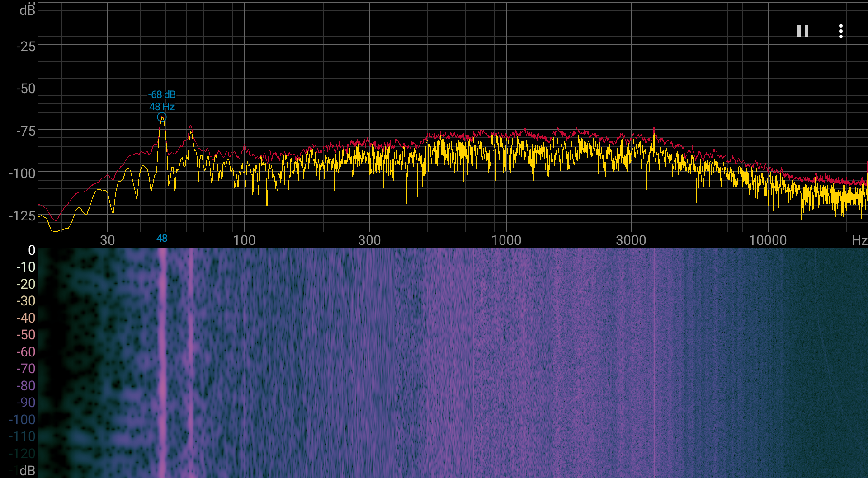This screenshot has width=868, height=478.
Task: Click the -40 label on spectrogram scale
Action: [26, 318]
